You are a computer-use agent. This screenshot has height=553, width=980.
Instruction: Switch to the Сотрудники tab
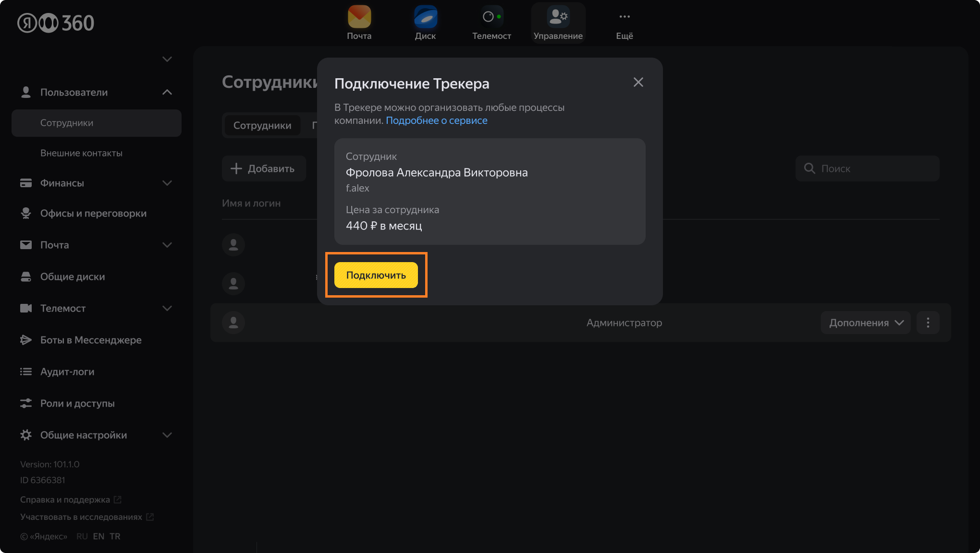(x=262, y=125)
